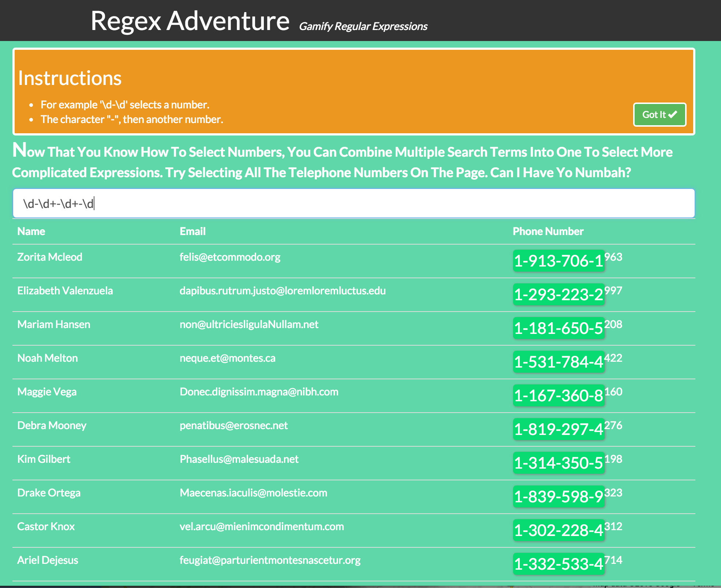Click Debra Mooney's highlighted phone number
Image resolution: width=721 pixels, height=588 pixels.
pos(558,429)
